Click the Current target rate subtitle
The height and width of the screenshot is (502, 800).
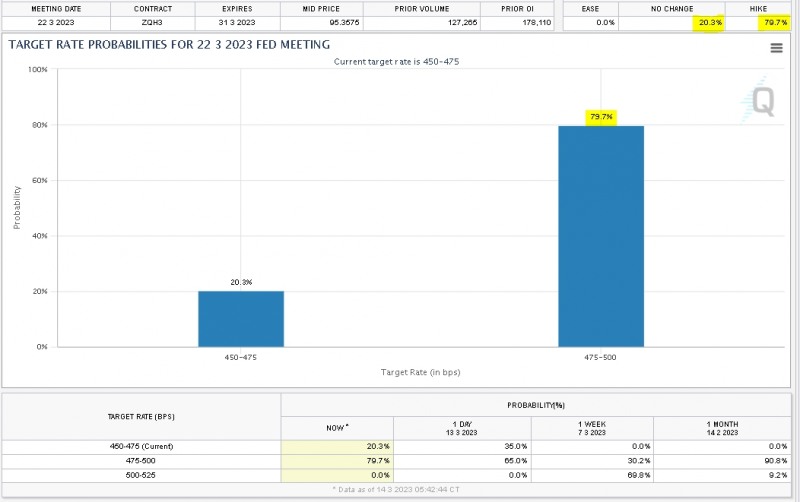pyautogui.click(x=396, y=62)
